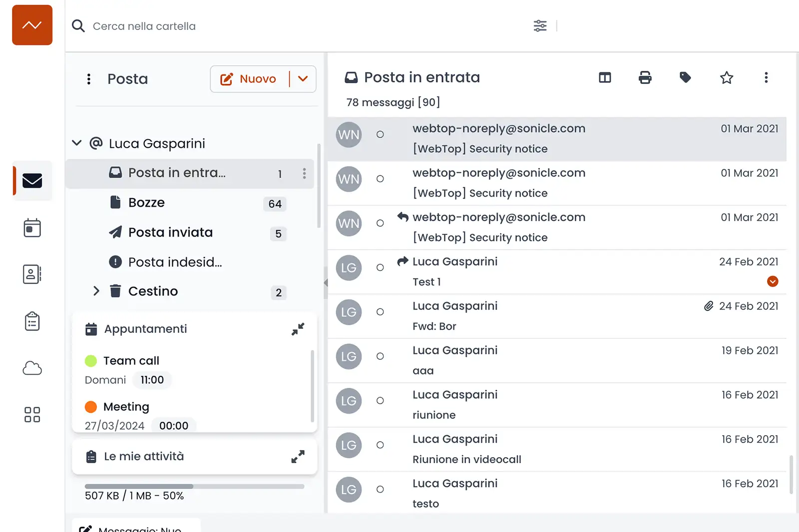The image size is (799, 532).
Task: Open the Cloud storage module in sidebar
Action: point(32,368)
